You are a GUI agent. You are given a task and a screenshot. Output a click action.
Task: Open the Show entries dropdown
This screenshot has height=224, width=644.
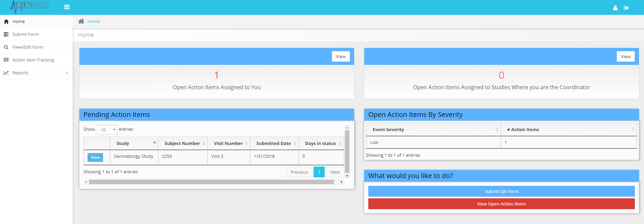pos(106,130)
